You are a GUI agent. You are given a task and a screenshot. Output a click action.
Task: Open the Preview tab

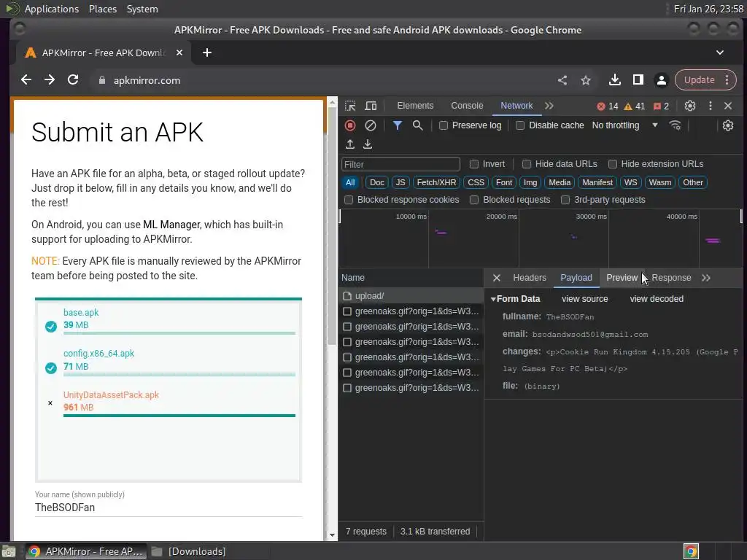pyautogui.click(x=622, y=278)
